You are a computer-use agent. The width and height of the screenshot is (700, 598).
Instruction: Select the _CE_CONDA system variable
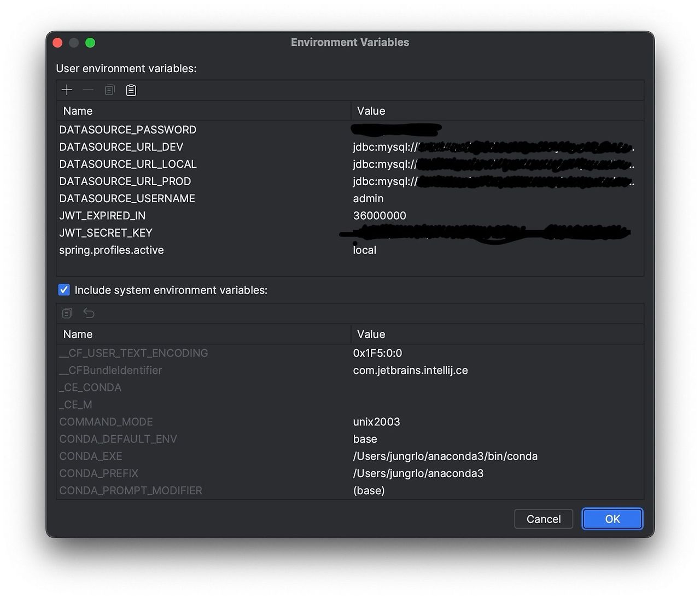coord(90,388)
